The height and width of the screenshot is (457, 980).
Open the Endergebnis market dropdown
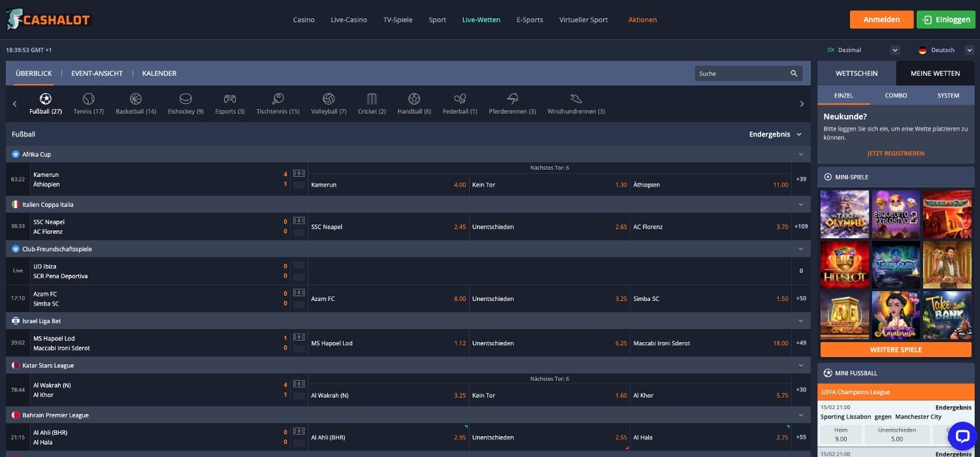(x=776, y=134)
